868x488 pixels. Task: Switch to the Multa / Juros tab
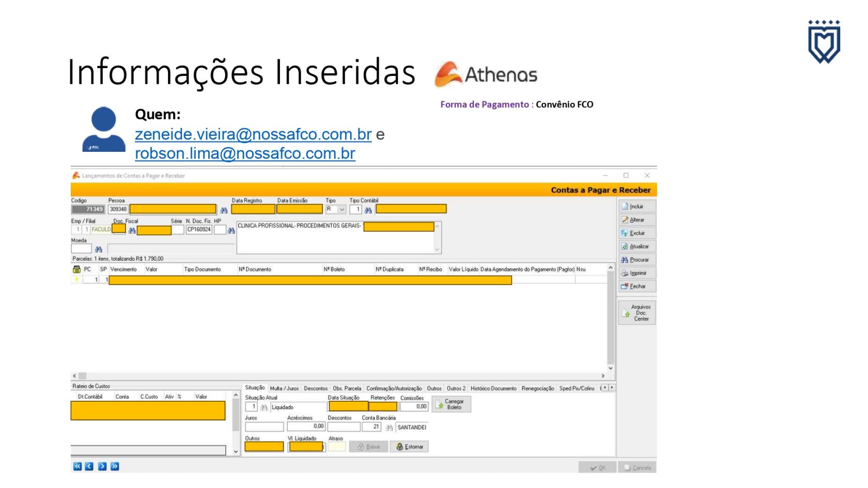[x=284, y=388]
